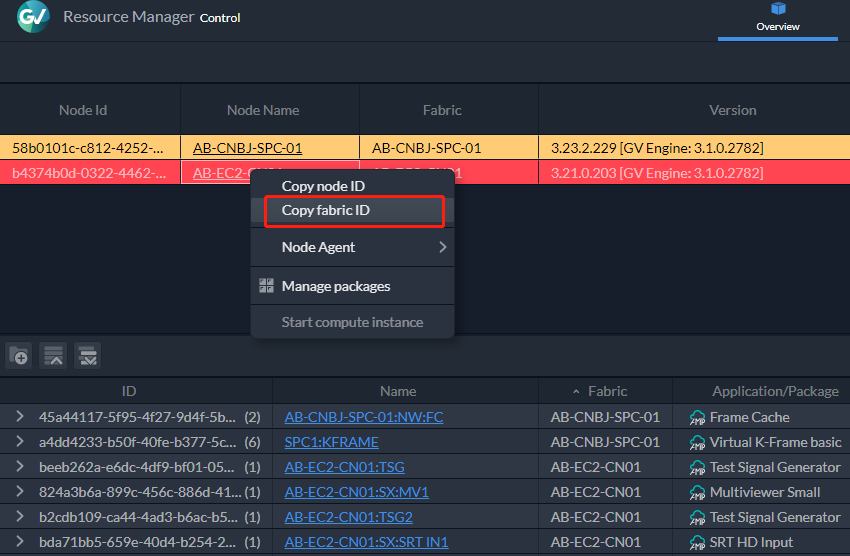Sort by upper Fabric column header
Viewport: 850px width, 556px height.
point(442,110)
